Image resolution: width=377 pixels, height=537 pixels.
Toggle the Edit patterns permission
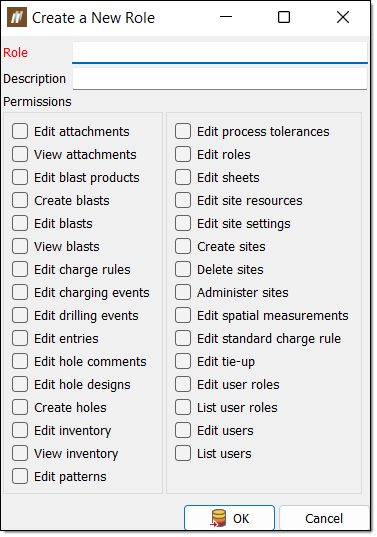click(20, 476)
